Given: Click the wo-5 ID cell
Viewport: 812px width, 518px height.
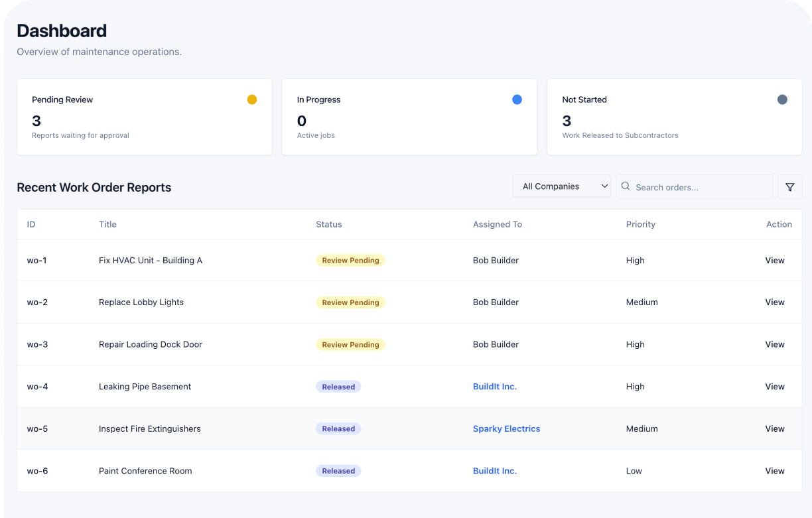Looking at the screenshot, I should point(37,428).
